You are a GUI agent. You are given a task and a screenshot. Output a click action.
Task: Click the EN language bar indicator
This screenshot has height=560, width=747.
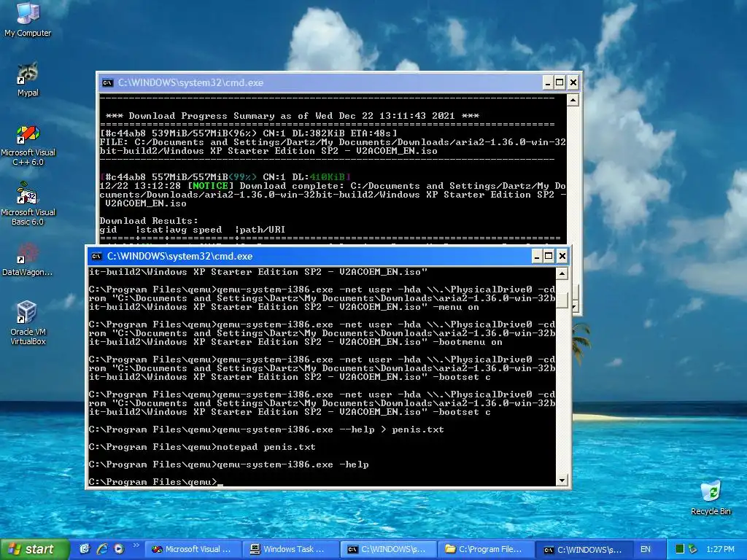tap(646, 550)
